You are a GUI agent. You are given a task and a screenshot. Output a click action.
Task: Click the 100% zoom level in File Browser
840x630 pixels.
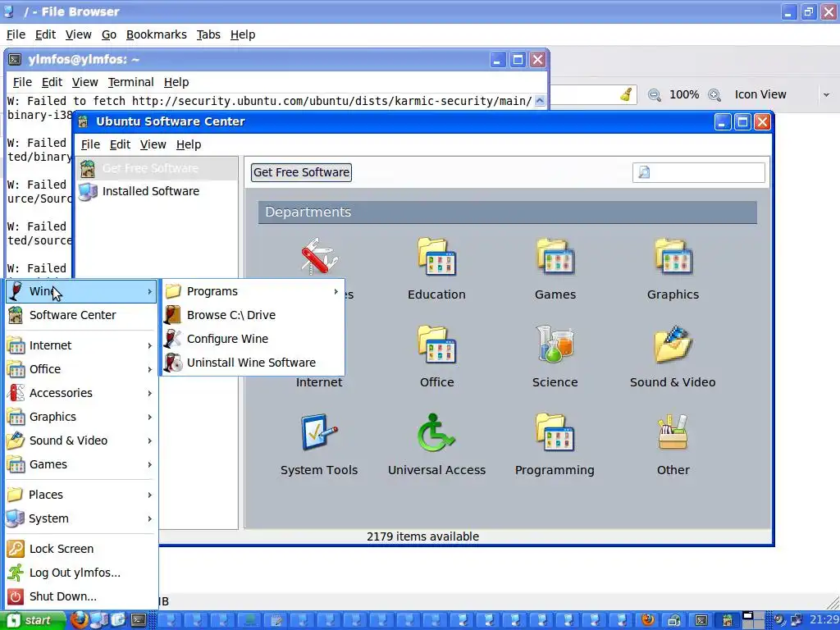(x=684, y=95)
